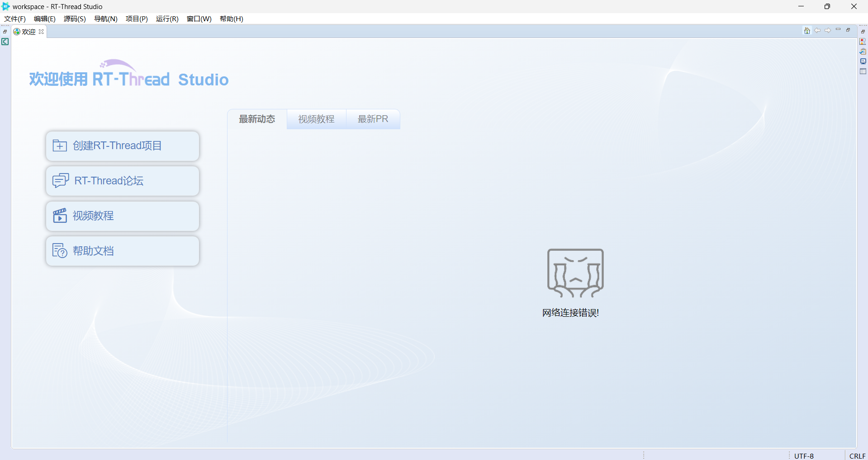Open the Console monitor icon on right trim
The width and height of the screenshot is (868, 460).
point(863,61)
